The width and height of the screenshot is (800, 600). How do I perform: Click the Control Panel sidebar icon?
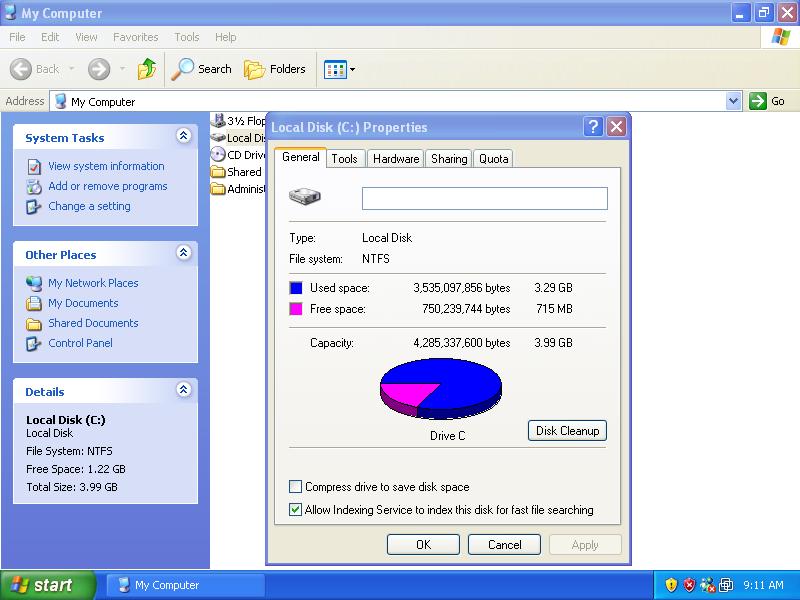pyautogui.click(x=34, y=343)
